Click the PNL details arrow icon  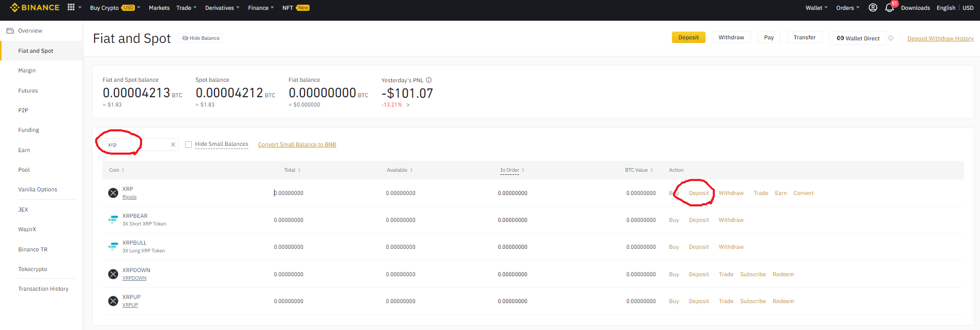pos(408,105)
